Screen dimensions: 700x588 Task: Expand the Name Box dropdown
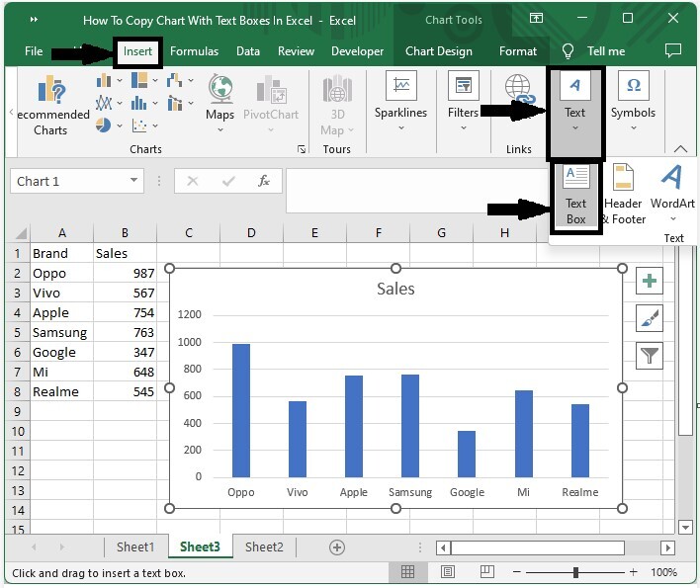click(134, 181)
